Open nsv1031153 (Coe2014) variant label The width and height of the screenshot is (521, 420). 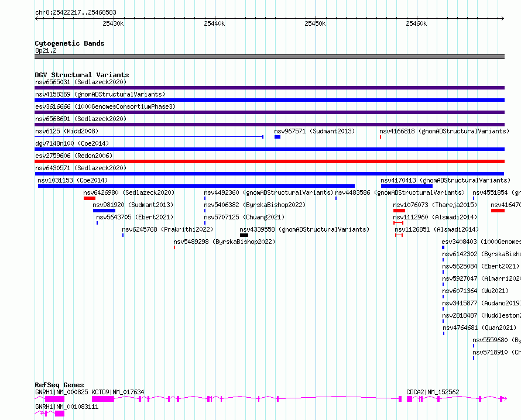(73, 180)
